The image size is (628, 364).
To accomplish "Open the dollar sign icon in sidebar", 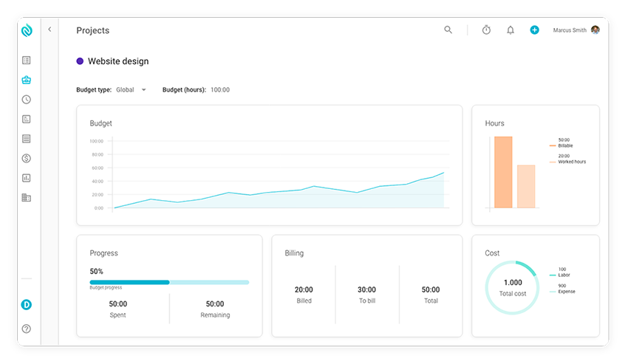I will coord(27,158).
